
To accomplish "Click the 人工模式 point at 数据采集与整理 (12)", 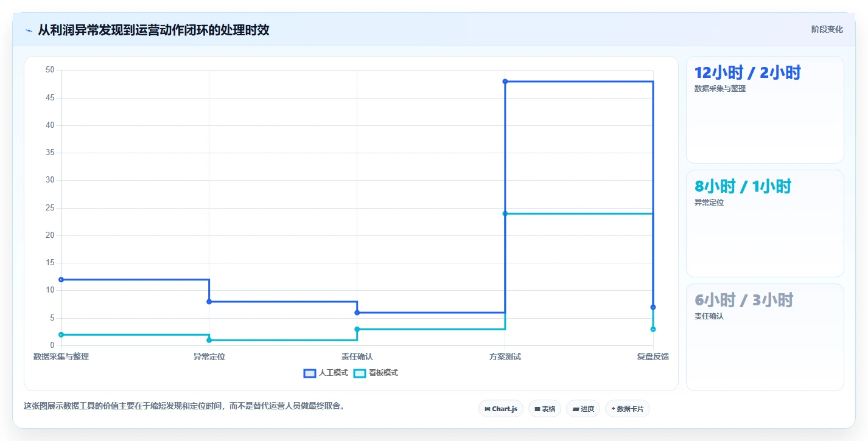I will pos(61,280).
